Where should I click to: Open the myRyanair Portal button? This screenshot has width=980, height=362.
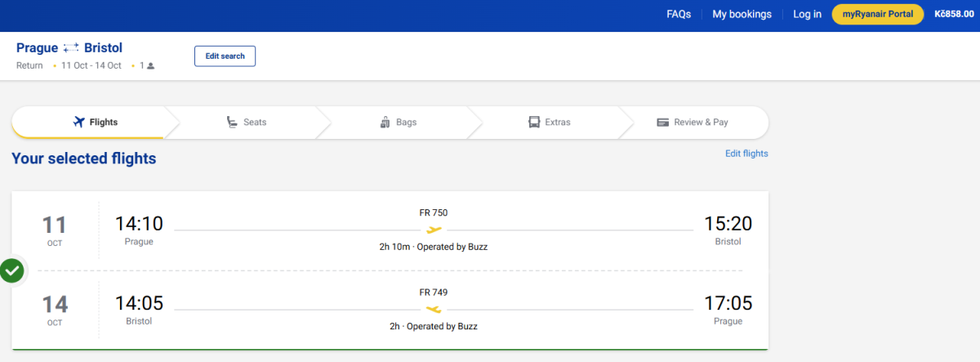(877, 14)
